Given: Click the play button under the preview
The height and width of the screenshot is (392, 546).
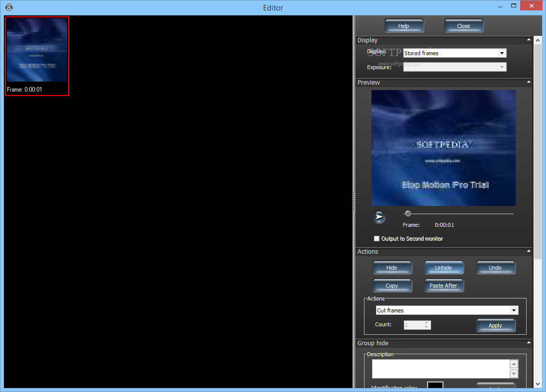Looking at the screenshot, I should point(379,217).
